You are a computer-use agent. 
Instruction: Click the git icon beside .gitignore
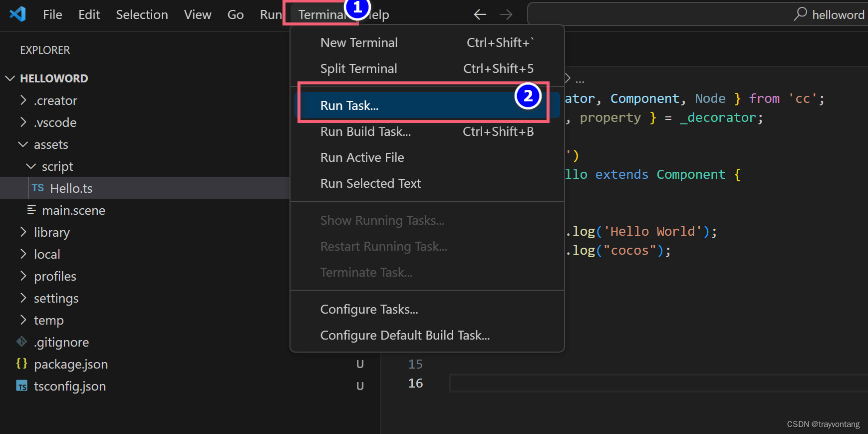[x=21, y=342]
